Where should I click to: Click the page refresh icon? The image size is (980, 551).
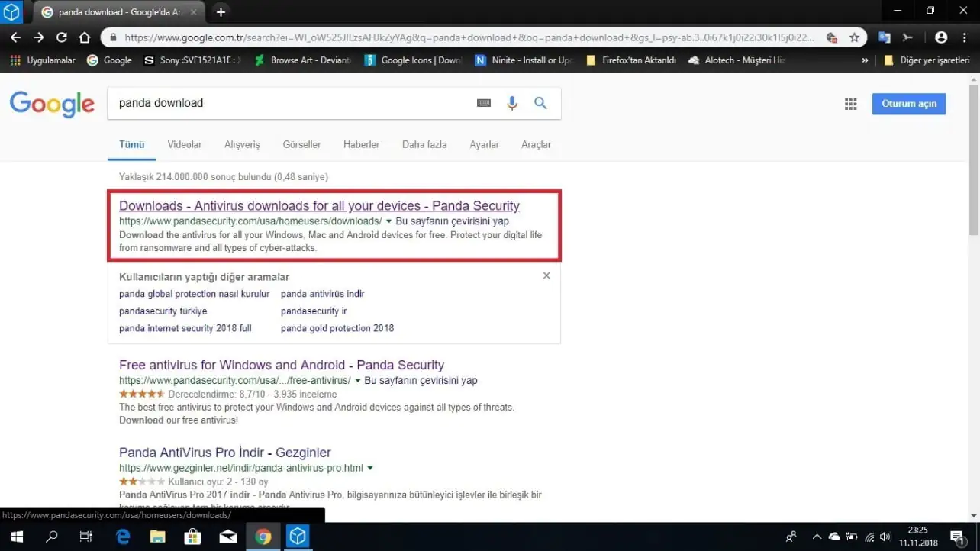point(61,36)
